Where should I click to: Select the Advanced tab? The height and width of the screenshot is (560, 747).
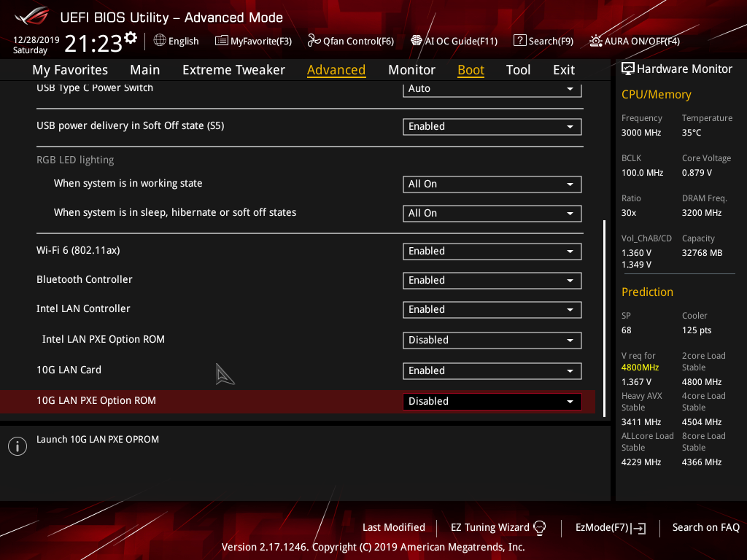pos(336,70)
